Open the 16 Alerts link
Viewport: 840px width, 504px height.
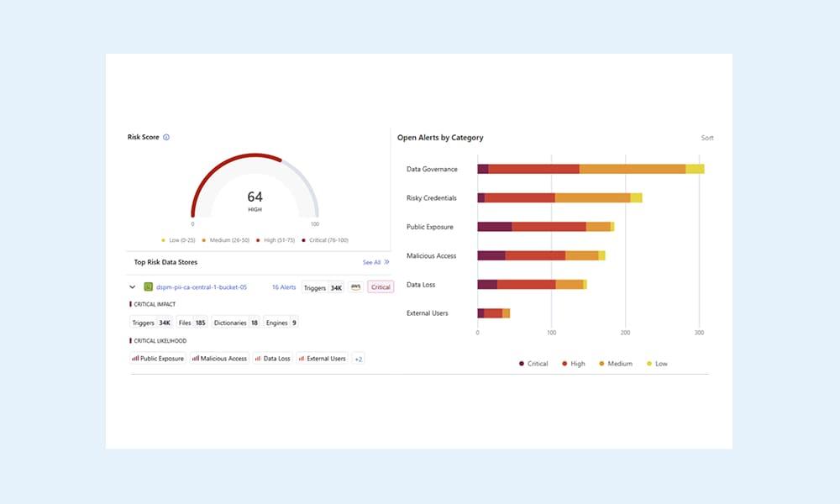point(282,286)
